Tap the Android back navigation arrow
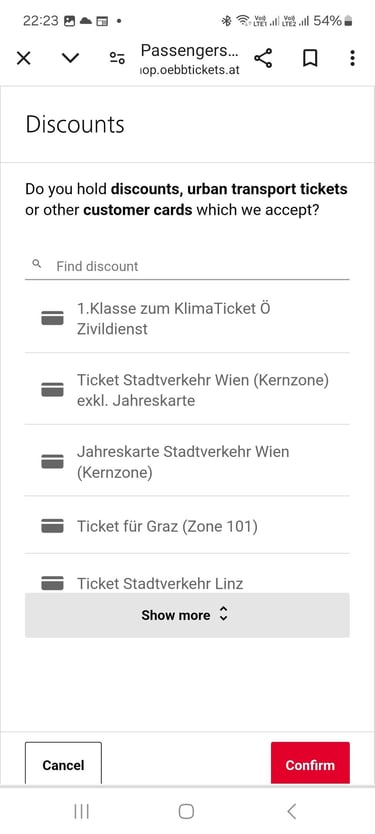The image size is (375, 834). (x=291, y=811)
